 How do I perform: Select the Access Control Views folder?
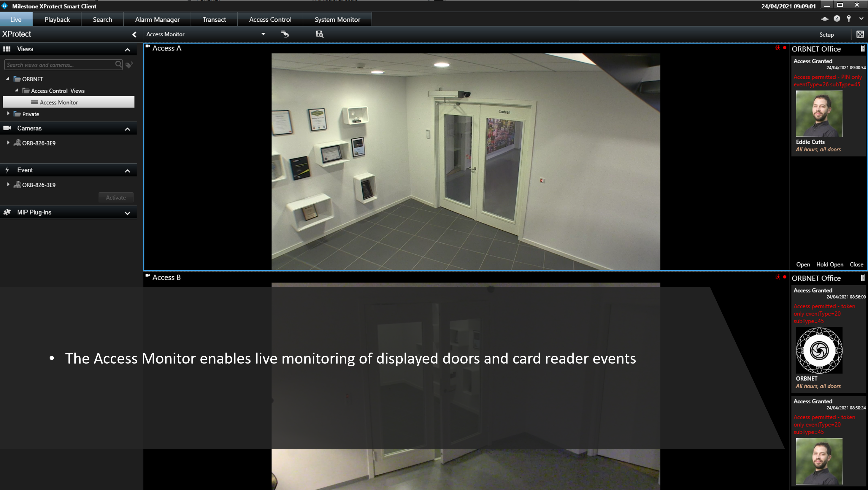[x=54, y=91]
